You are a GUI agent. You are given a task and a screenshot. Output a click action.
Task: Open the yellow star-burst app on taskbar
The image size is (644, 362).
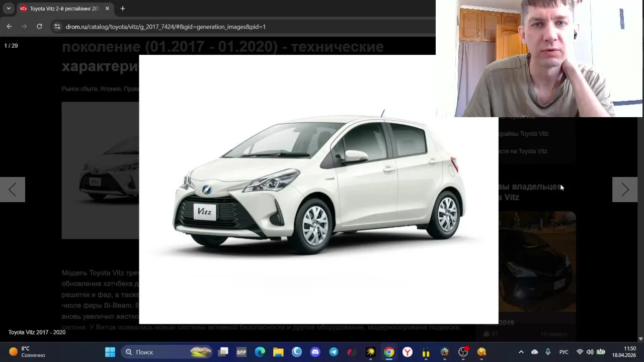pyautogui.click(x=371, y=352)
